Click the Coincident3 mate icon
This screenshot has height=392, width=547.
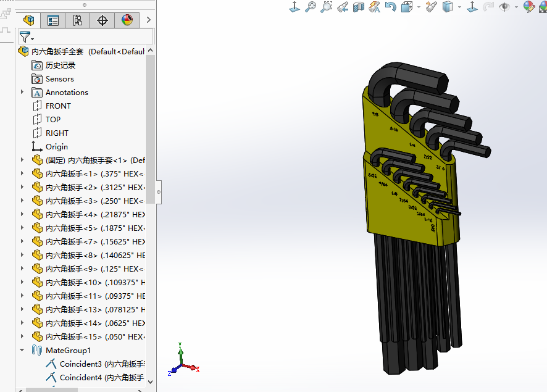(51, 364)
